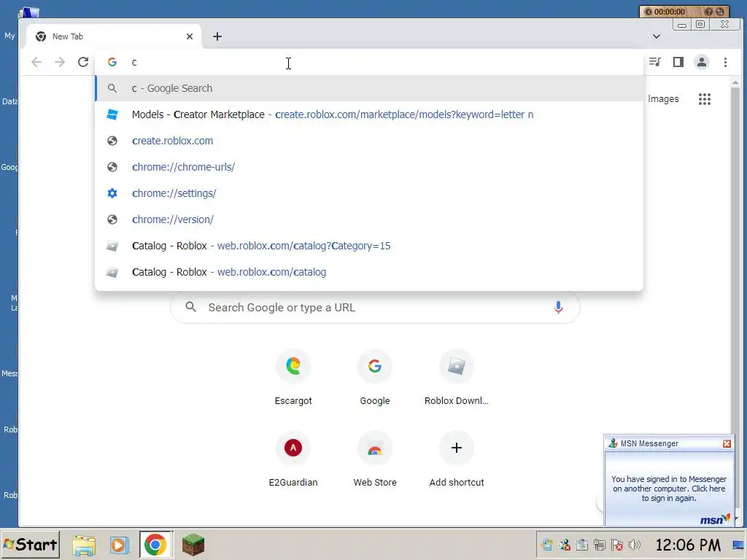Choose the create.roblox.com suggestion

pos(369,141)
